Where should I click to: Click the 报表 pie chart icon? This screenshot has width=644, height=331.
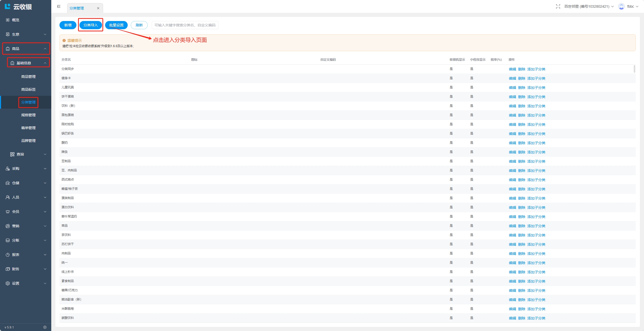point(8,255)
